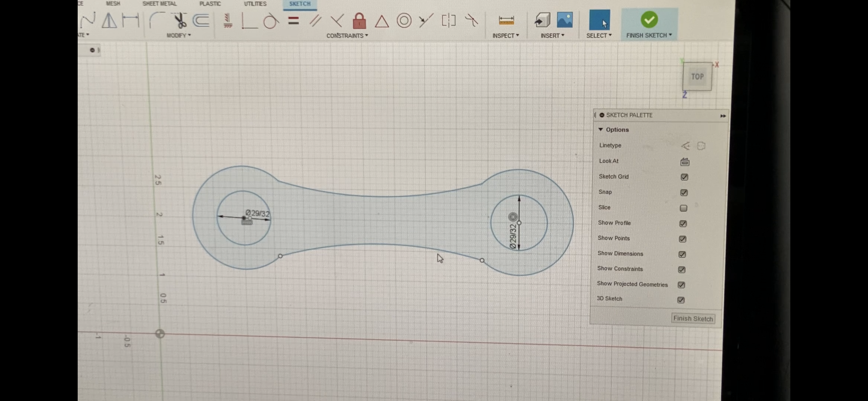Open the UTILITIES tab
The height and width of the screenshot is (401, 868).
click(255, 4)
